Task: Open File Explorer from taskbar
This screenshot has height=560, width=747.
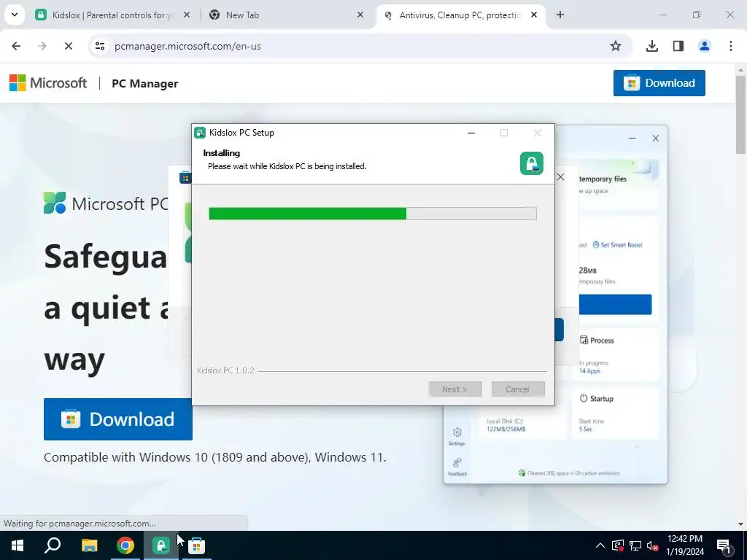Action: click(x=89, y=545)
